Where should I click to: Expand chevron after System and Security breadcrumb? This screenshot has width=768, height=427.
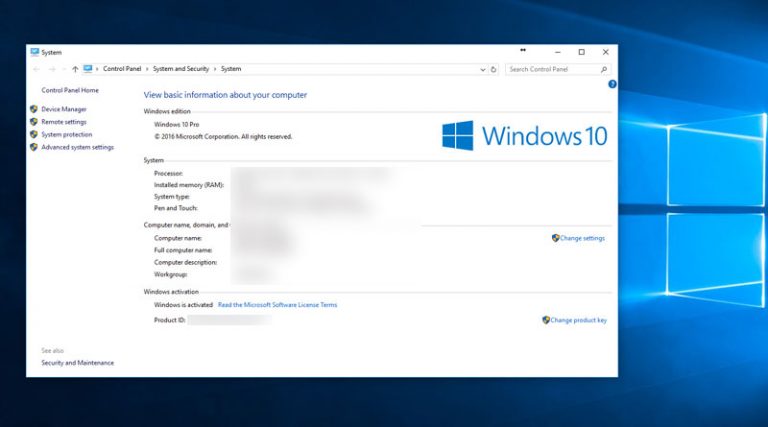coord(215,70)
